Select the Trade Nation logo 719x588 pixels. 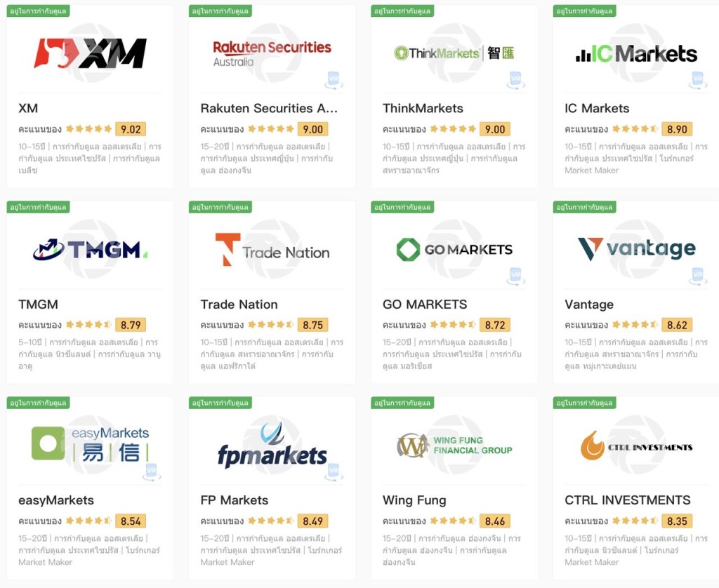272,249
